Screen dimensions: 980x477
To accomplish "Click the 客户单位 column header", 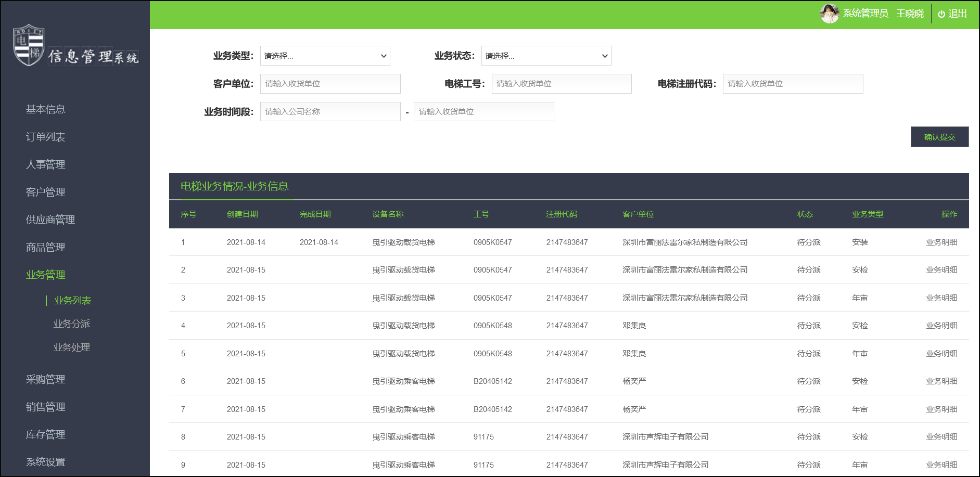I will (639, 214).
